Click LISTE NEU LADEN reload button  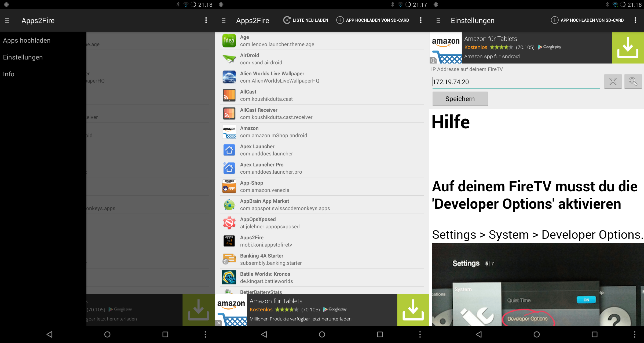[x=306, y=20]
